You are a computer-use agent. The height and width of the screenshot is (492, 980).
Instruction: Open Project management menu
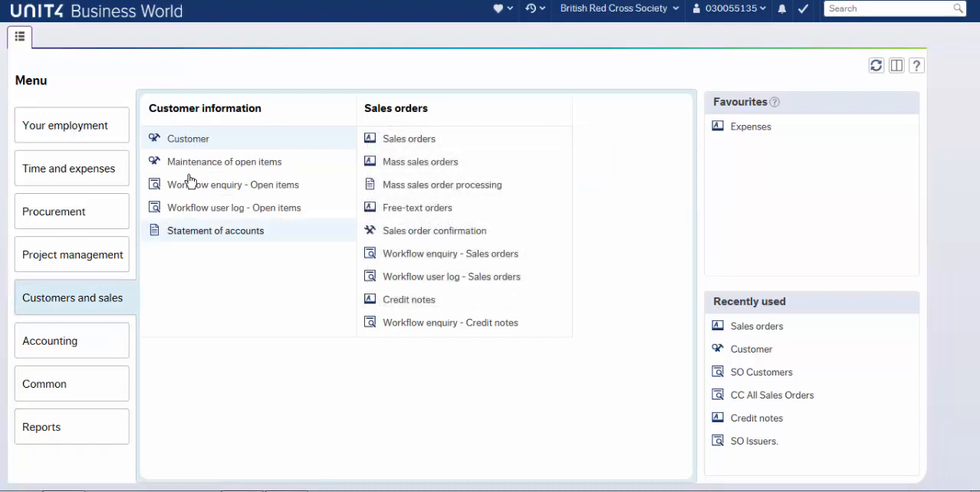point(72,254)
